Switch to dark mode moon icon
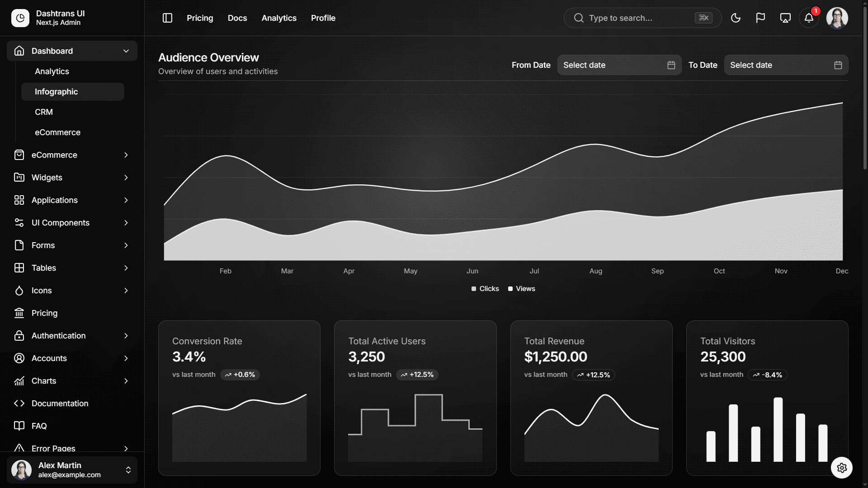Screen dimensions: 868x488 click(736, 18)
